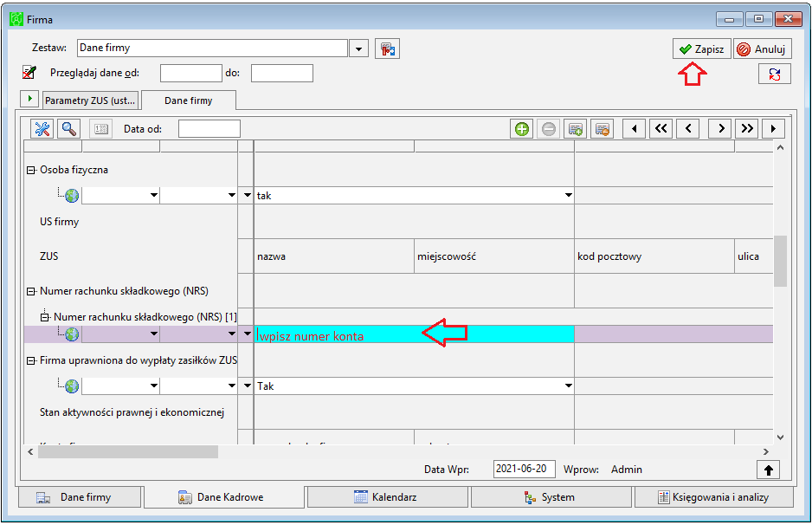Screen dimensions: 812x525
Task: Click the black up-arrow button near Admin
Action: pyautogui.click(x=768, y=470)
